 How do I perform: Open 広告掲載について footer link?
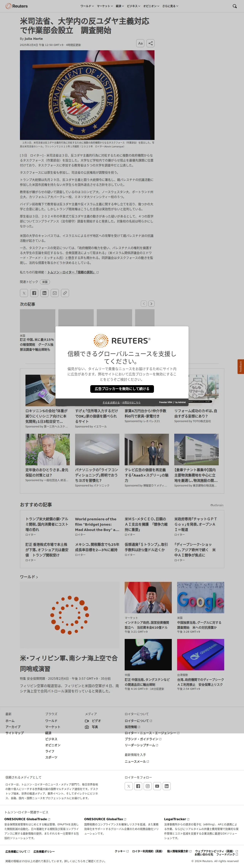tap(17, 851)
